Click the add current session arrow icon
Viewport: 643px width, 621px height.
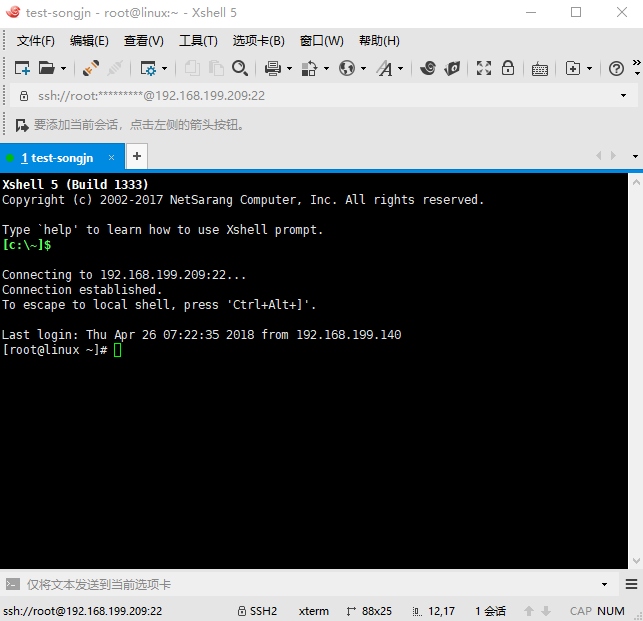(22, 125)
